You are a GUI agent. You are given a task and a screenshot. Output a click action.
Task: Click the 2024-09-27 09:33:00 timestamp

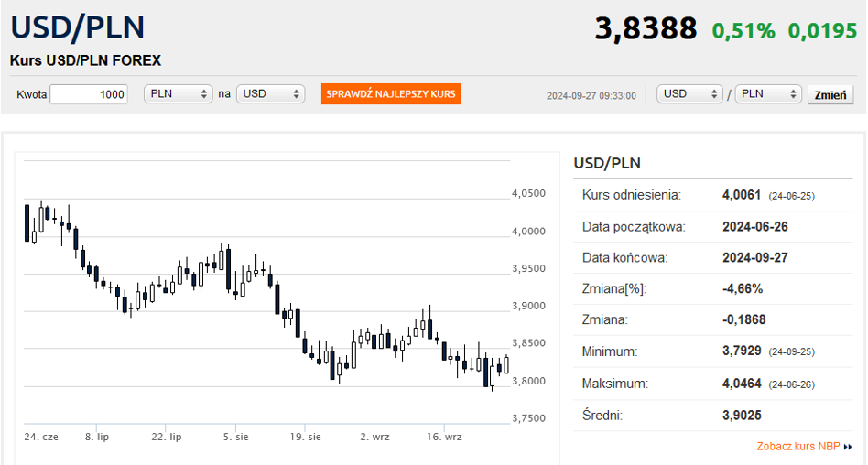click(x=591, y=95)
